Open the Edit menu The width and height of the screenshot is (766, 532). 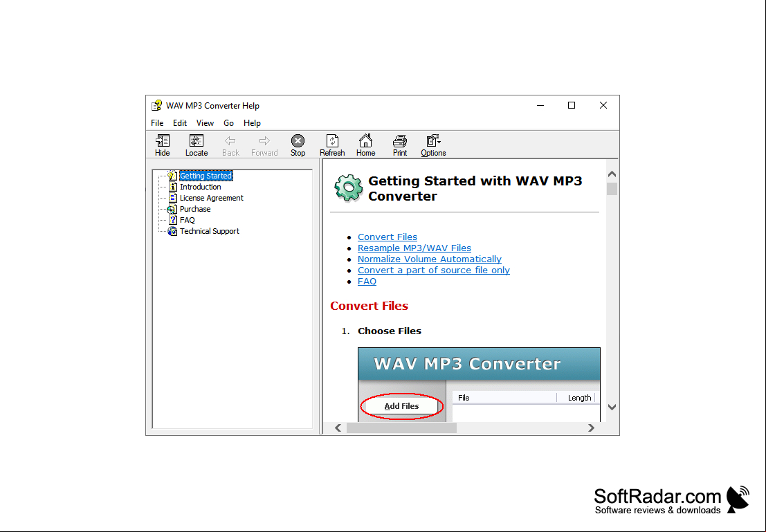pyautogui.click(x=180, y=123)
